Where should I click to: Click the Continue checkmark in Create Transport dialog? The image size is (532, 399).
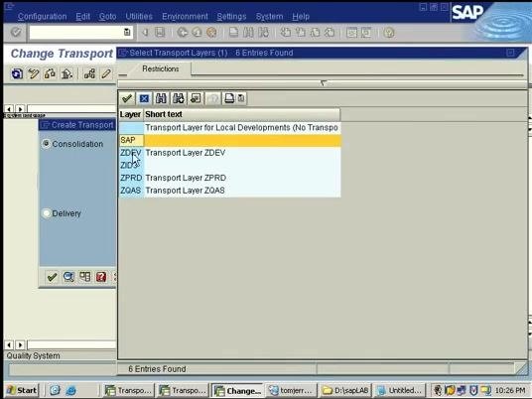point(52,277)
